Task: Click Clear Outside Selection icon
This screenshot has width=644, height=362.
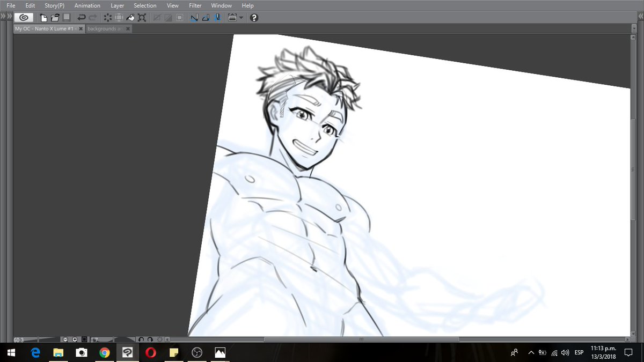Action: 119,17
